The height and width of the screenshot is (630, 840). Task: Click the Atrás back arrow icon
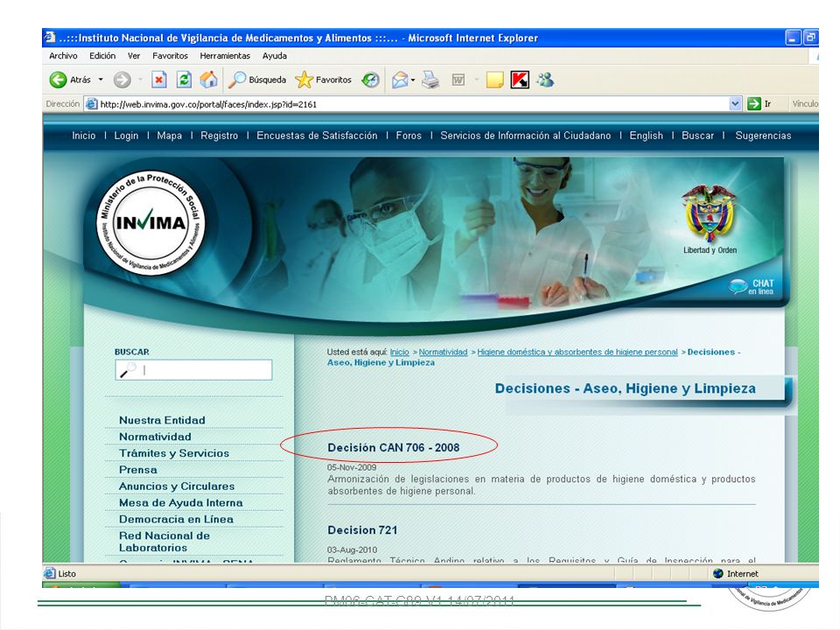point(58,80)
